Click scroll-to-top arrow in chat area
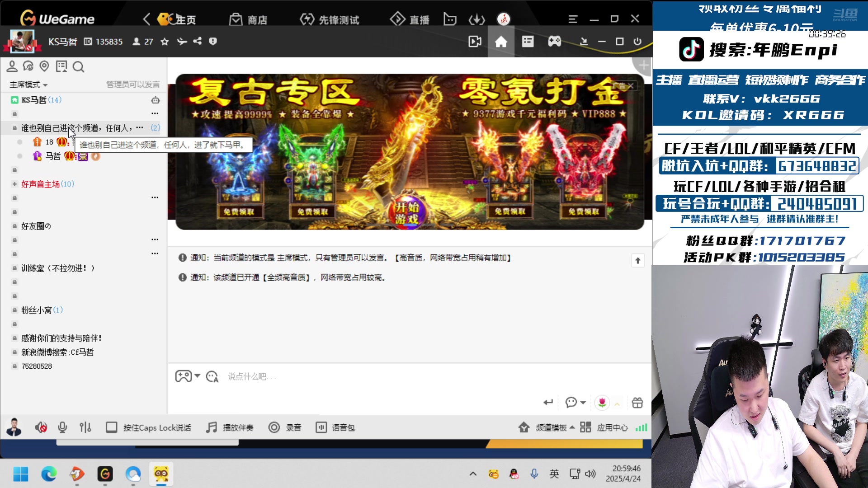 (x=637, y=260)
